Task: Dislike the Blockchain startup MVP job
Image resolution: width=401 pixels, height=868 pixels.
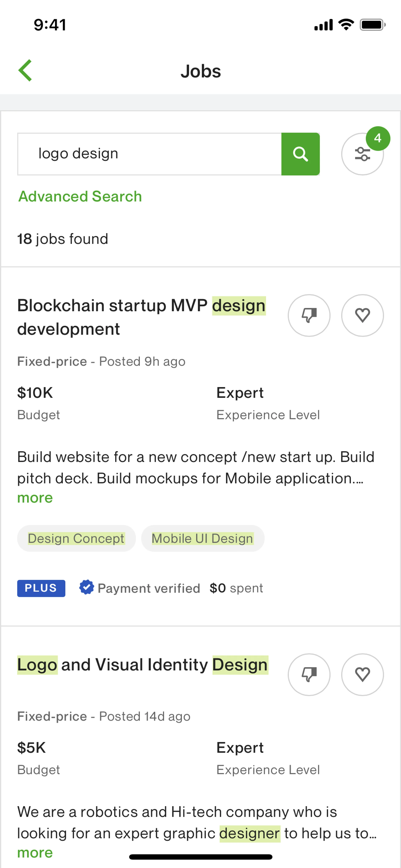Action: (x=309, y=315)
